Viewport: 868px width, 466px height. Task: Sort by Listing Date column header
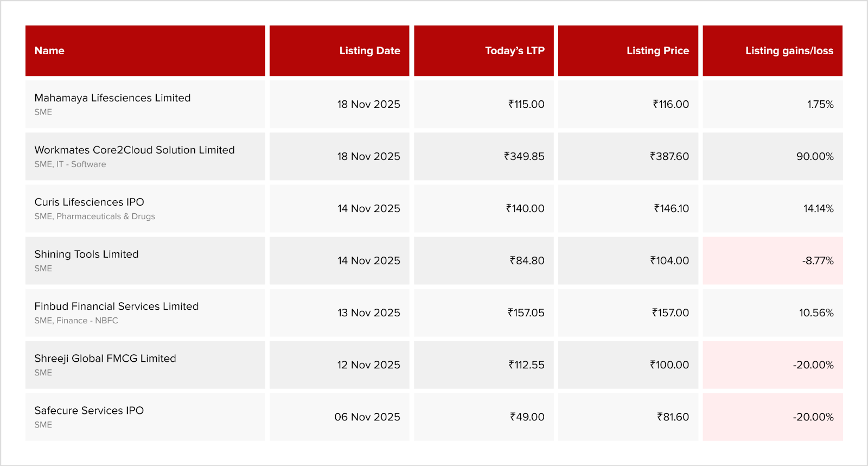tap(369, 51)
